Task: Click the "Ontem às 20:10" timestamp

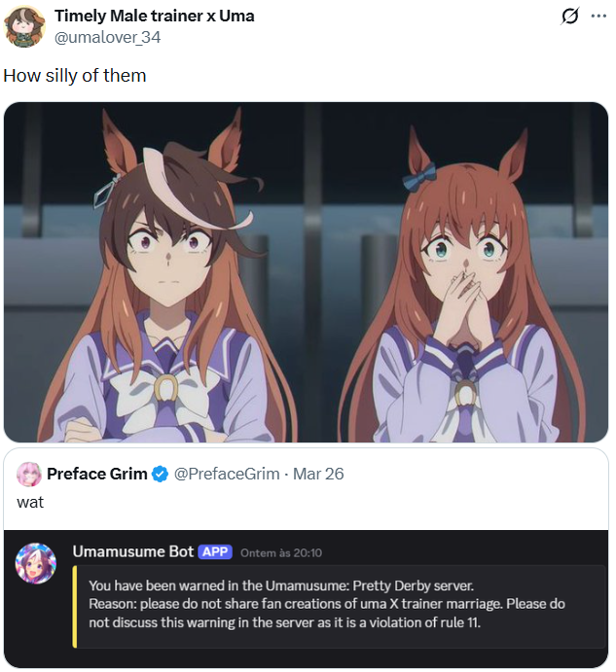Action: pyautogui.click(x=281, y=553)
